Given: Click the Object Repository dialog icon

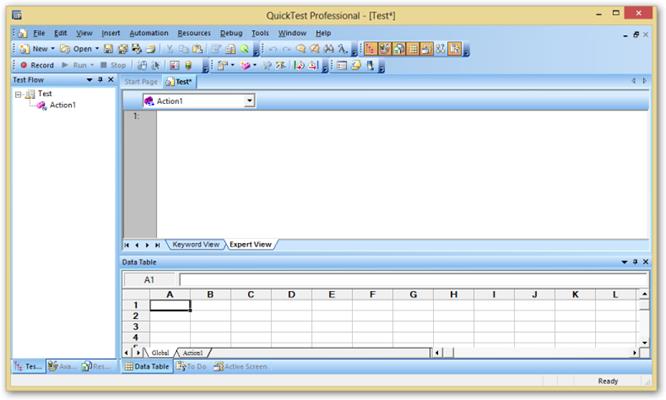Looking at the screenshot, I should [341, 65].
